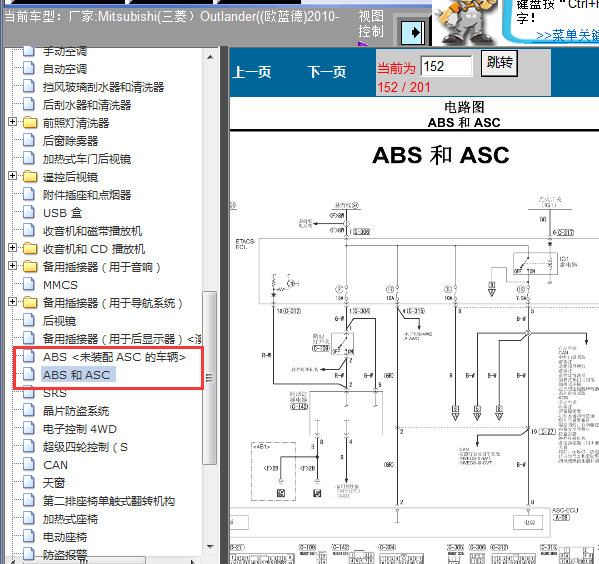Click page icon beside 加热式车门后视镜
Screen dimensions: 599x564
(x=29, y=158)
